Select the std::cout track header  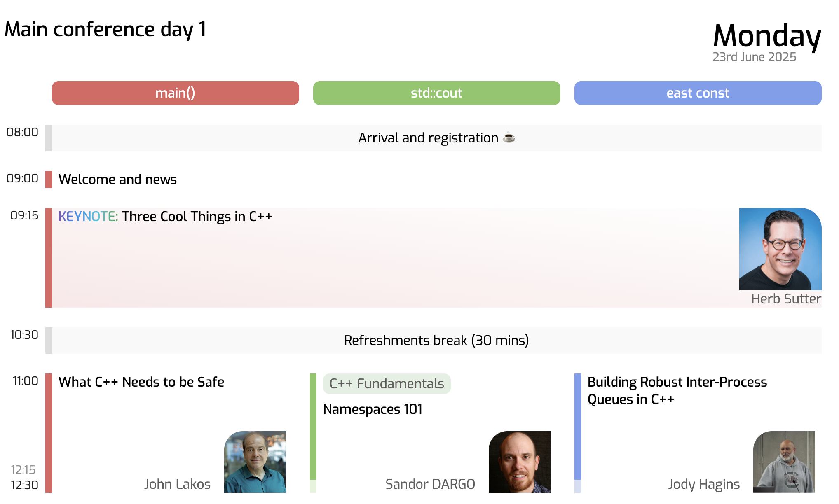436,93
